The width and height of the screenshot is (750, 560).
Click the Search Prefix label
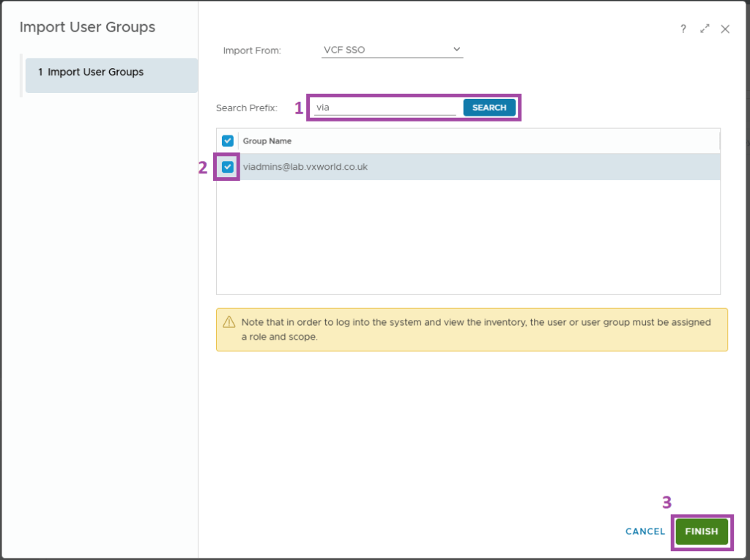point(247,108)
